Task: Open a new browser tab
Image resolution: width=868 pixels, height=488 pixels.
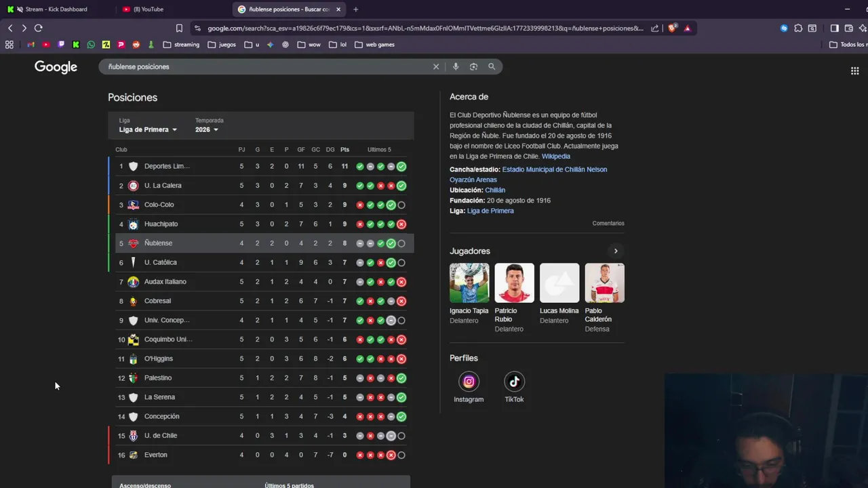Action: coord(355,9)
